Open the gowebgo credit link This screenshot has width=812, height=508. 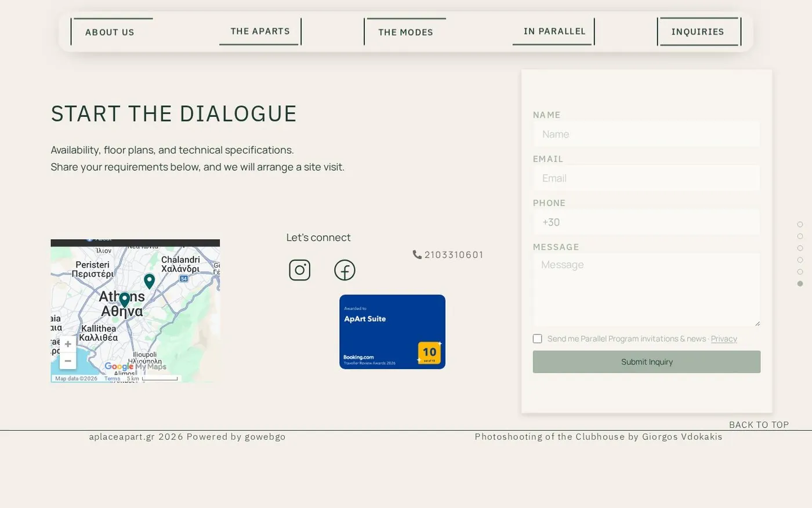265,437
